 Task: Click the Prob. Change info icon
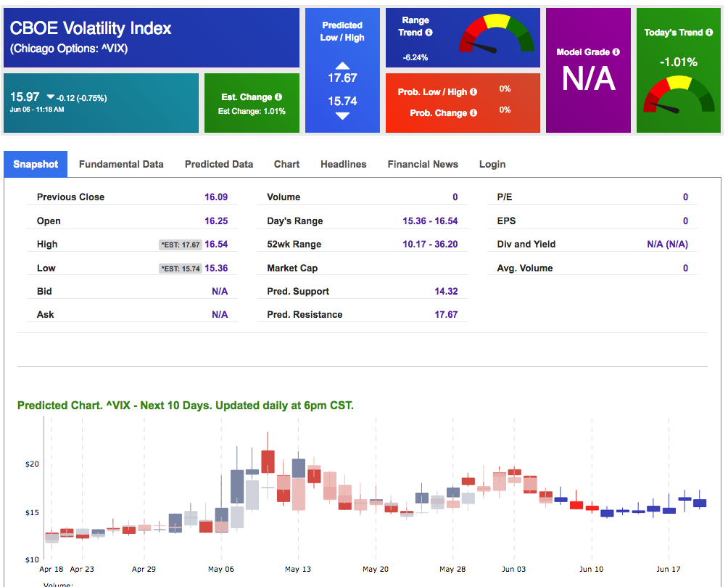(473, 112)
